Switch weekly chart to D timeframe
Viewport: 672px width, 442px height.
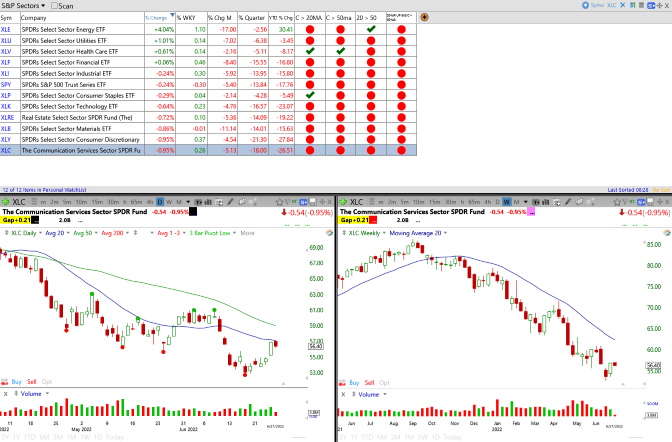click(498, 202)
